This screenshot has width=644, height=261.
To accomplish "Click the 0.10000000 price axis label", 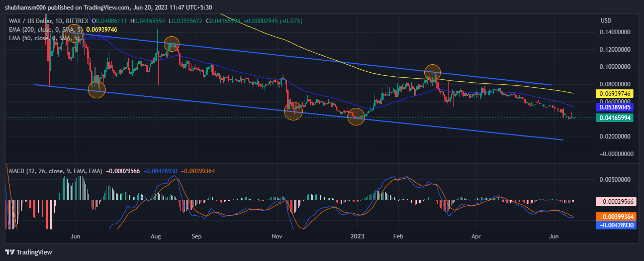I will (x=616, y=67).
